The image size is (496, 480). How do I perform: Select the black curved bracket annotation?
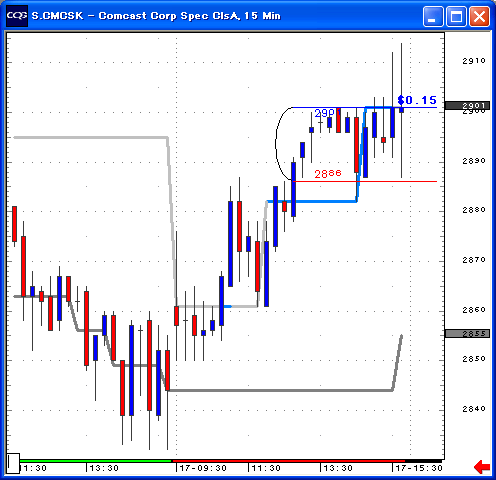(x=283, y=144)
